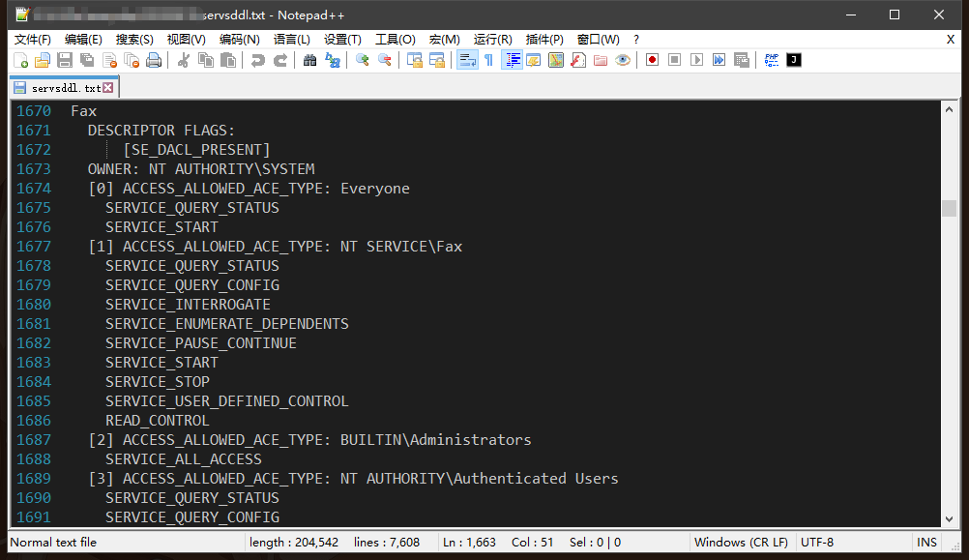Click the Print icon in toolbar
This screenshot has height=560, width=969.
pos(153,60)
